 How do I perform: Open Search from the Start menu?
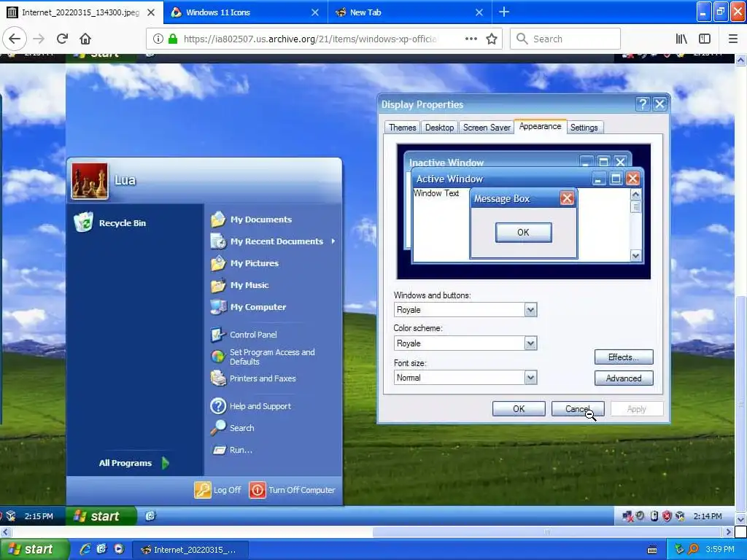click(x=233, y=427)
